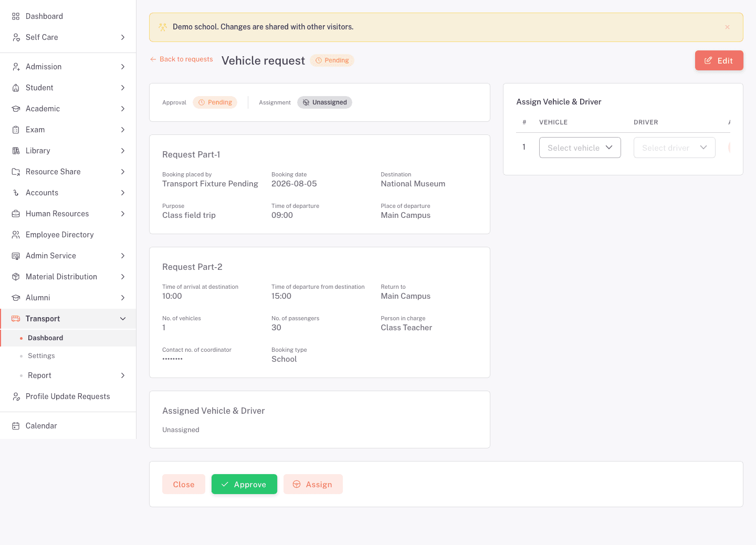Click the Material Distribution box icon
Viewport: 756px width, 545px height.
coord(16,277)
